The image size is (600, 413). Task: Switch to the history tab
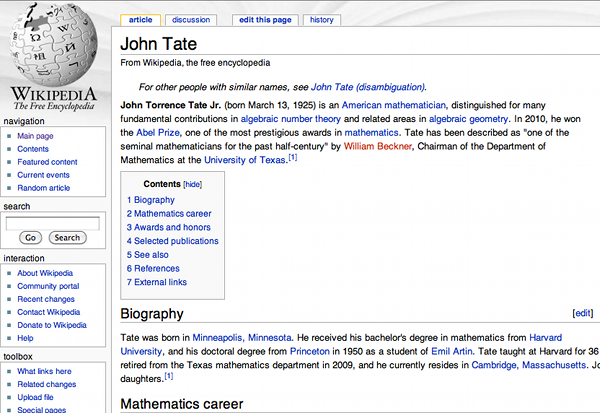click(321, 19)
